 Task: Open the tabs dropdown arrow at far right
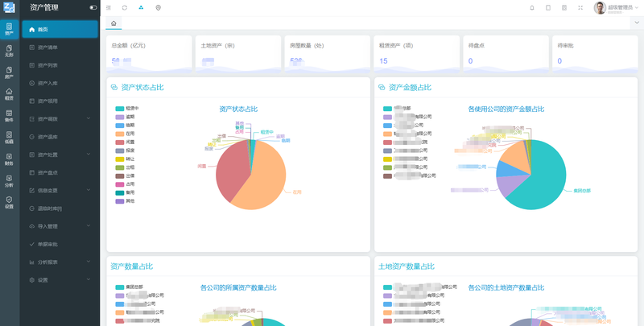tap(637, 23)
